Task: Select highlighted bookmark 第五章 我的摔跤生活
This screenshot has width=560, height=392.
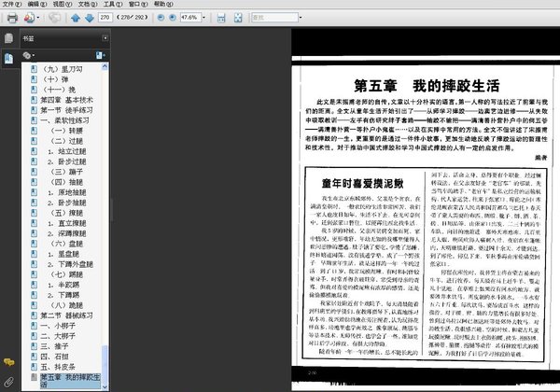Action: pos(70,381)
